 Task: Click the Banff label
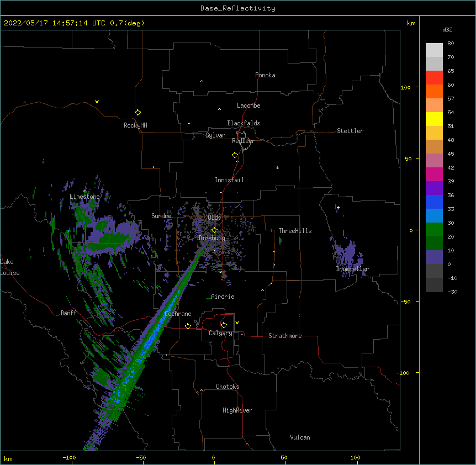(68, 313)
